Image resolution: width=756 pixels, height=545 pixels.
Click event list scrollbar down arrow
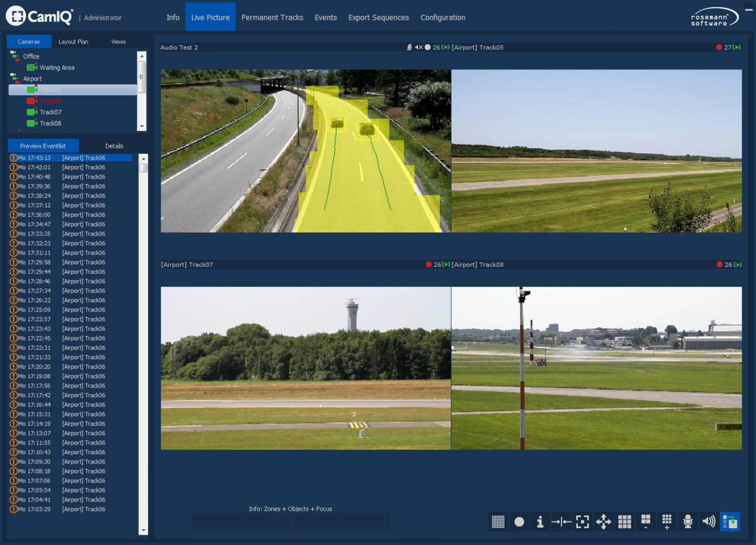pos(143,530)
